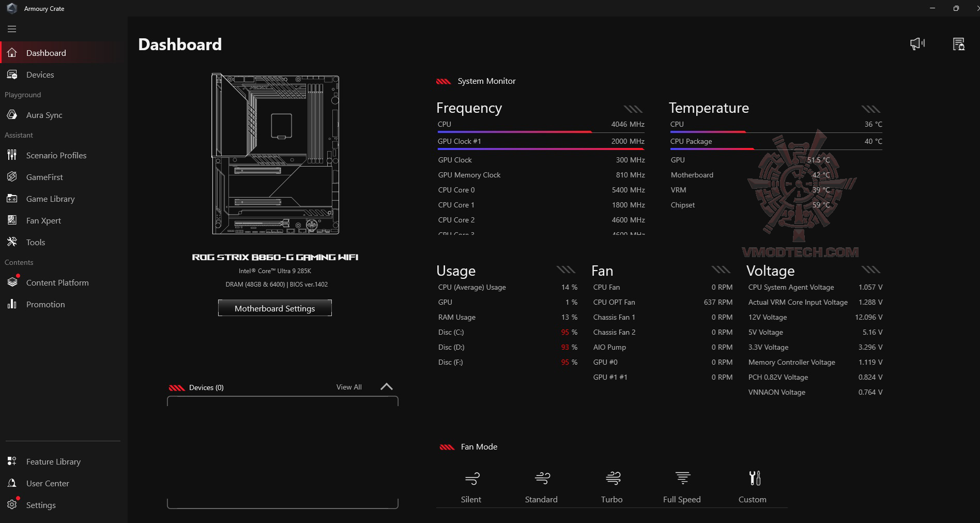980x523 pixels.
Task: Click the RAM Usage row
Action: coord(508,317)
